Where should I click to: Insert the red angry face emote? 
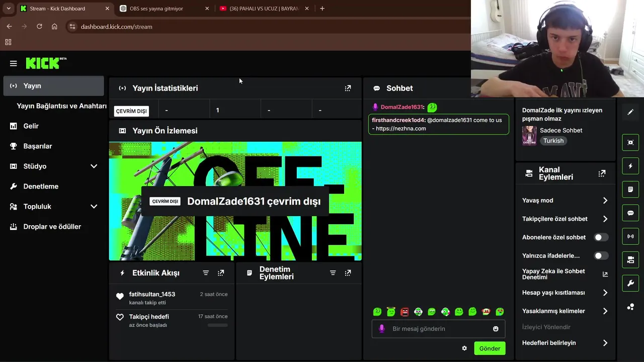[405, 312]
